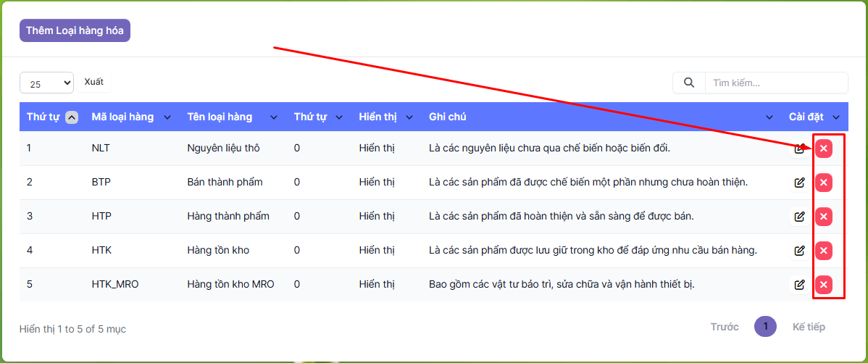Delete the Bán thành phẩm row
Image resolution: width=868 pixels, height=363 pixels.
(823, 183)
